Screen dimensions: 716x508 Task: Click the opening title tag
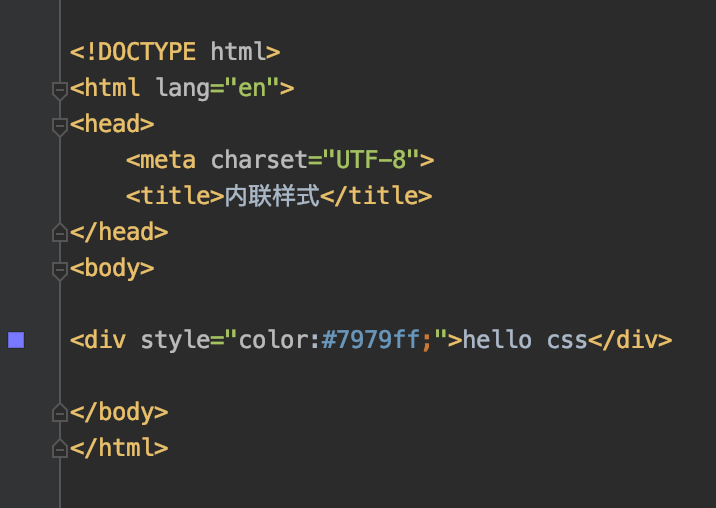(175, 196)
